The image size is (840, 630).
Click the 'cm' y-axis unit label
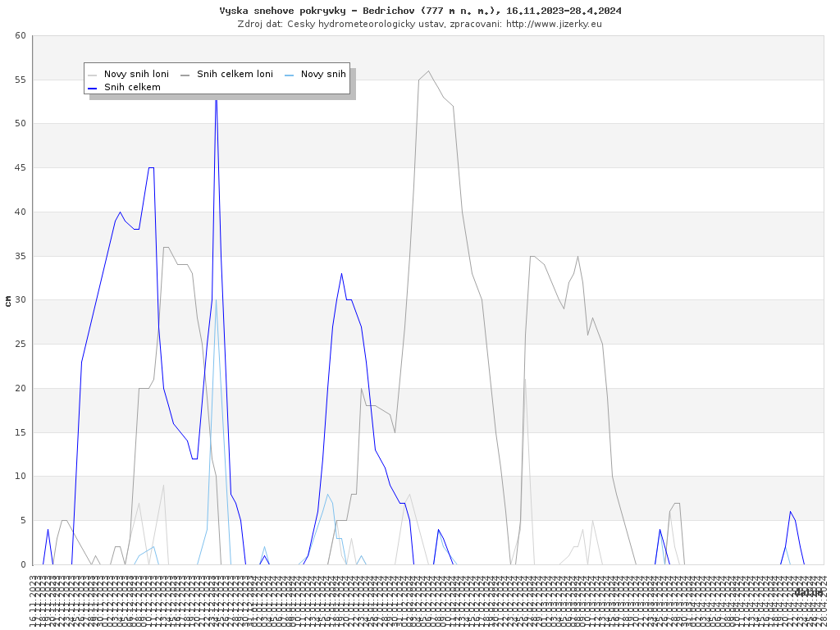[8, 301]
